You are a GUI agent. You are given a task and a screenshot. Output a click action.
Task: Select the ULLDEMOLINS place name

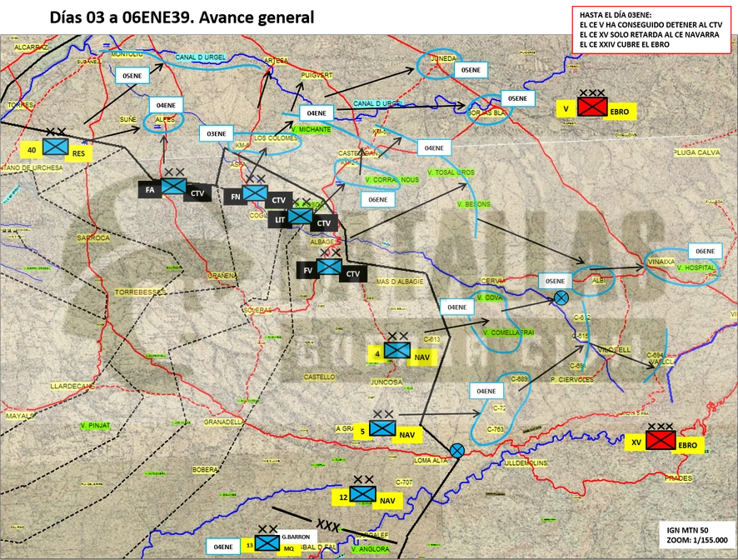coord(526,463)
